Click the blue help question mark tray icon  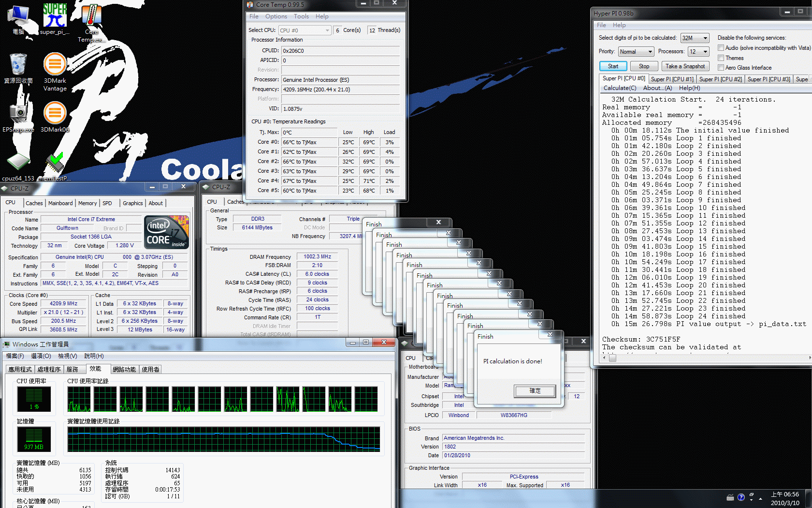(741, 497)
